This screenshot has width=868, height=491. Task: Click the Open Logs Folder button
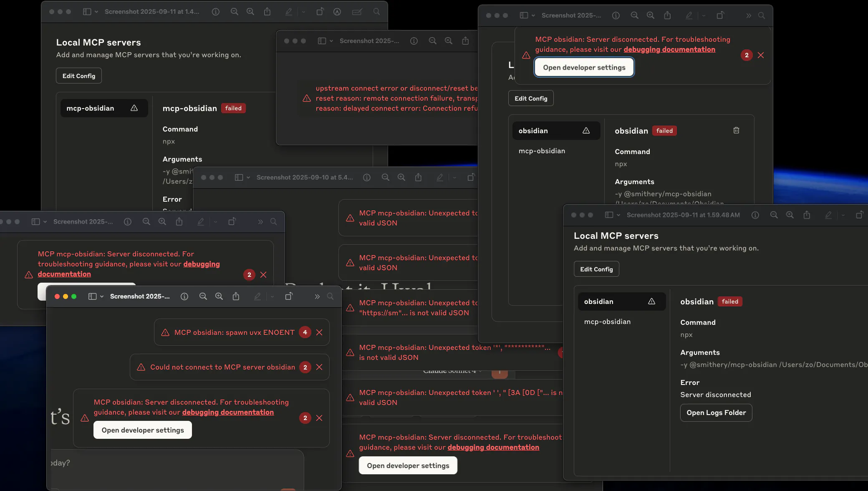click(716, 413)
